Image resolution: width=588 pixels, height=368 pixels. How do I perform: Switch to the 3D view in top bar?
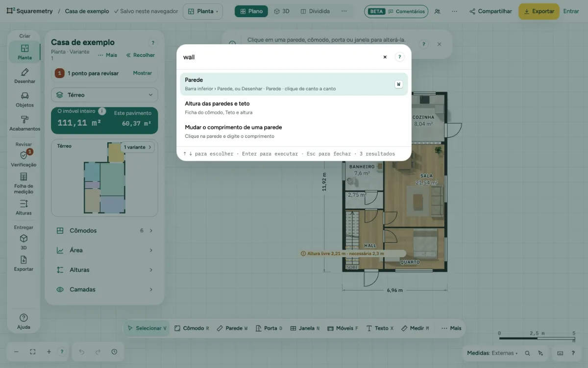282,11
